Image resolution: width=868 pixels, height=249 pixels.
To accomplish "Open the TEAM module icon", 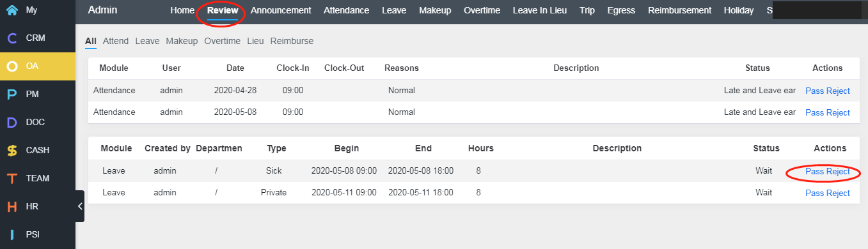I will tap(12, 179).
